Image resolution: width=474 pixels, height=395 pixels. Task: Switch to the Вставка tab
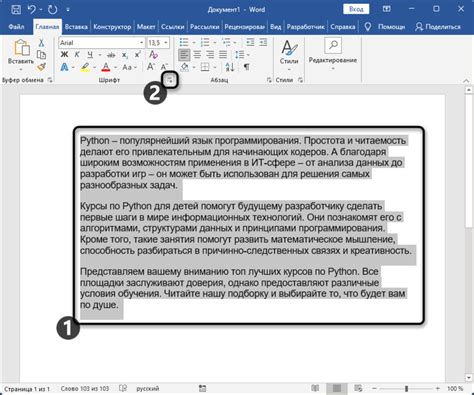click(x=76, y=27)
